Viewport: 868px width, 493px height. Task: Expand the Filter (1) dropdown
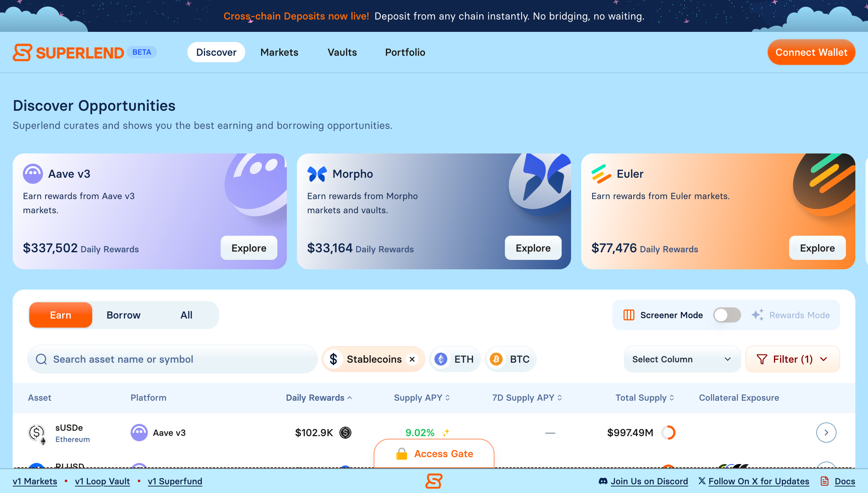(792, 359)
